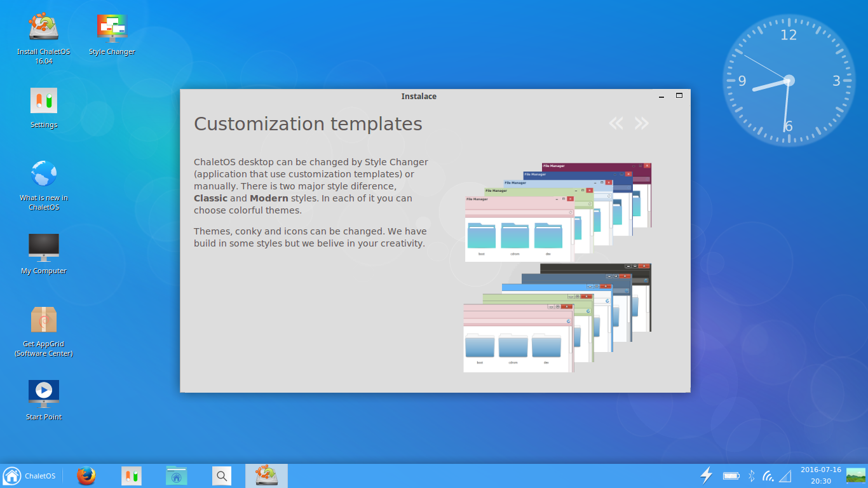This screenshot has height=488, width=868.
Task: Open the settings toggles icon in taskbar
Action: [x=132, y=476]
